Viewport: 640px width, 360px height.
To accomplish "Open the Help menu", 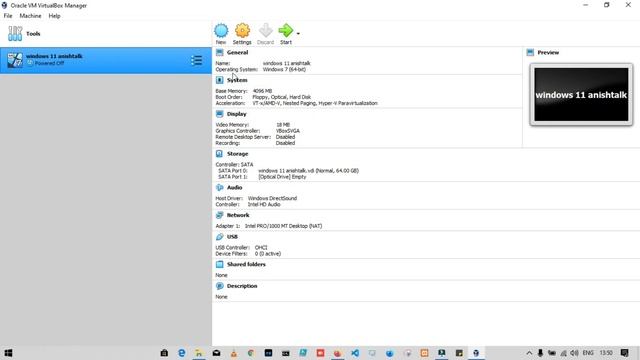I will click(x=54, y=16).
